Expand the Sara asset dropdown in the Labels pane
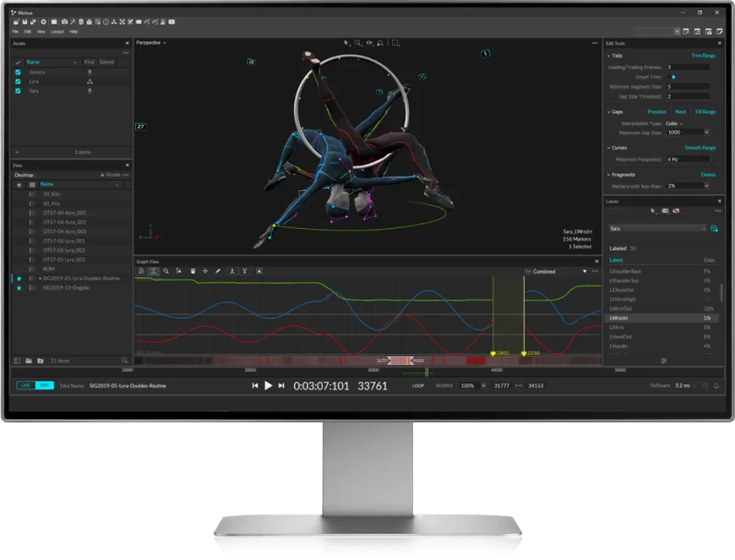This screenshot has width=735, height=560. pos(657,229)
